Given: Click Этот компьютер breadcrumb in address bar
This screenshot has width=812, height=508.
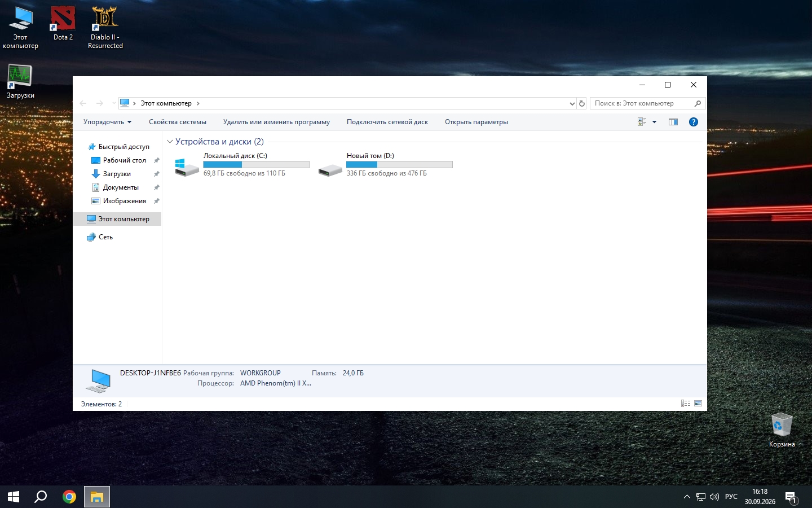Looking at the screenshot, I should tap(166, 103).
